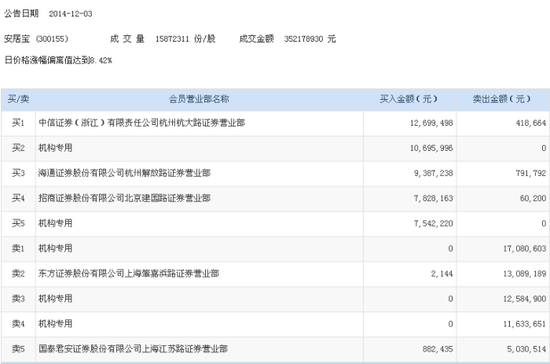
Task: Click the buy amount 882,435
Action: pyautogui.click(x=438, y=349)
